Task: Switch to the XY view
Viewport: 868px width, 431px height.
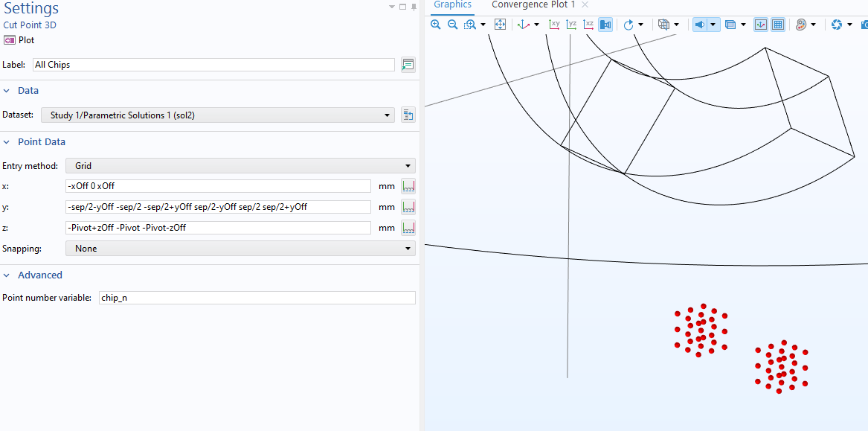Action: pyautogui.click(x=554, y=25)
